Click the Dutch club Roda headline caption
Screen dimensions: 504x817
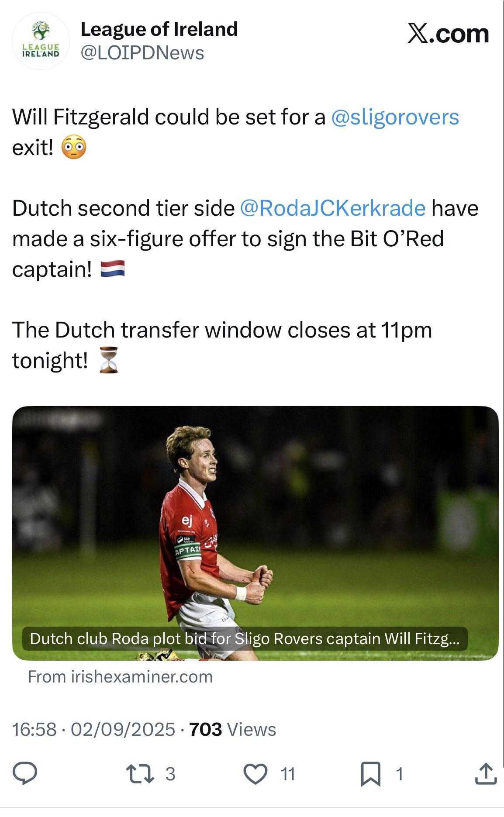click(x=245, y=638)
